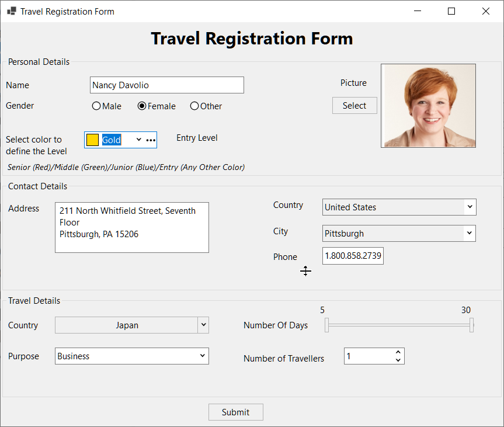Viewport: 504px width, 427px height.
Task: Minimize the Travel Registration Form window
Action: (417, 11)
